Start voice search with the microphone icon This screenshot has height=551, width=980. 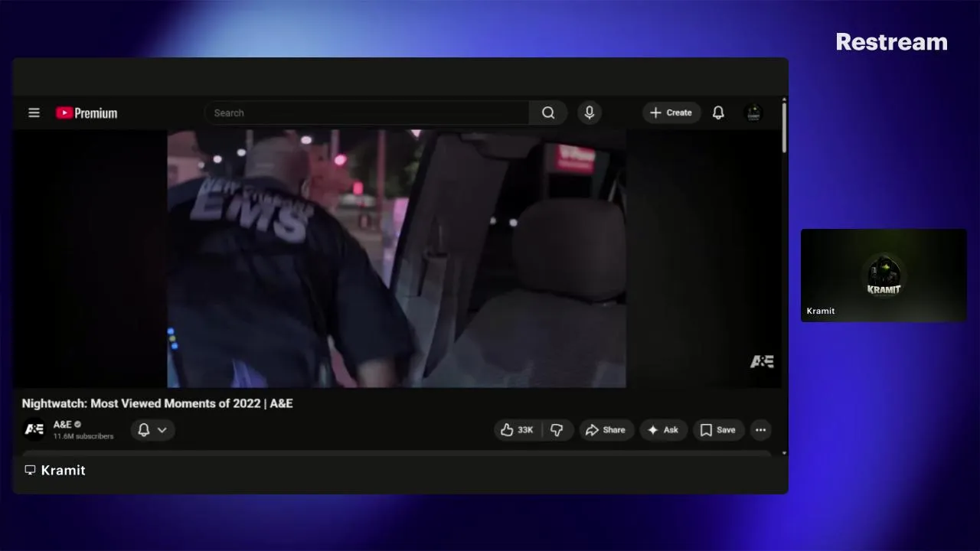[x=589, y=112]
